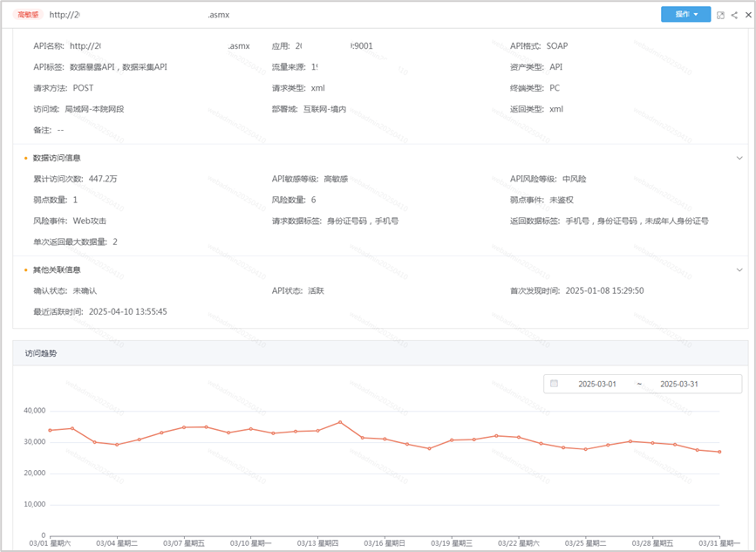The image size is (756, 552).
Task: Click the 中风险 API risk level value
Action: tap(574, 179)
